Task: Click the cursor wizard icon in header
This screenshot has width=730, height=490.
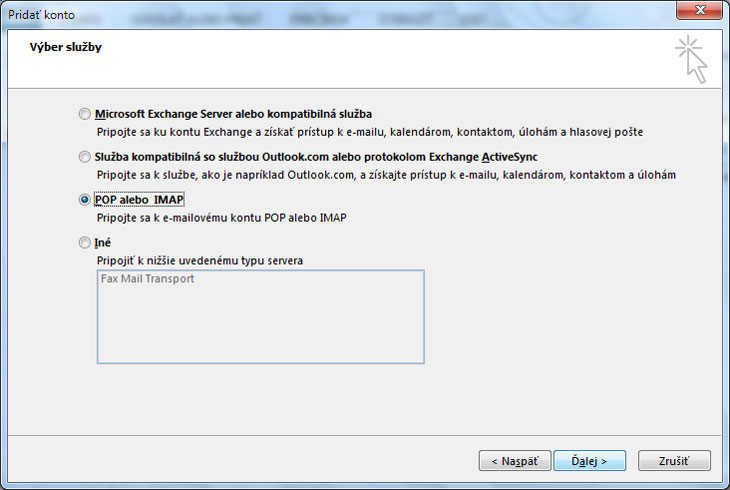Action: (x=691, y=59)
